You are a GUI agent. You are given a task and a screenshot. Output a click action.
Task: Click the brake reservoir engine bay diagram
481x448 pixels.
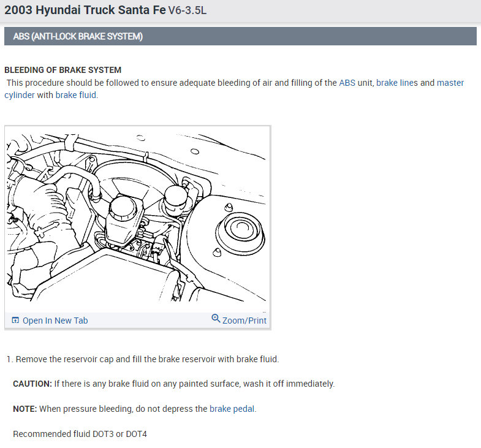coord(137,218)
